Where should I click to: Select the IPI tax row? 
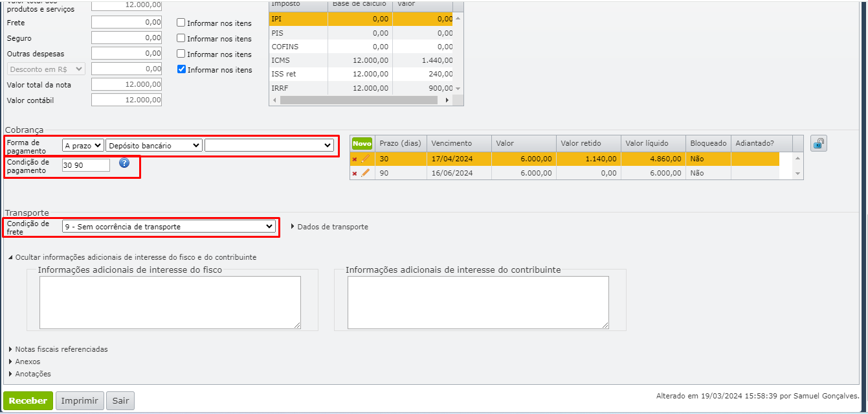click(361, 19)
